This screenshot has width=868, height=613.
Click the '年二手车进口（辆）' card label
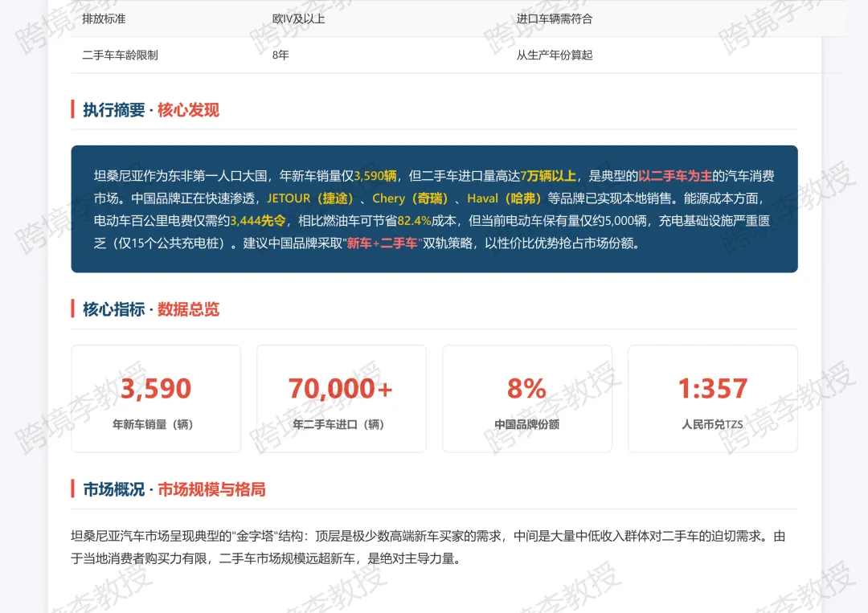338,424
